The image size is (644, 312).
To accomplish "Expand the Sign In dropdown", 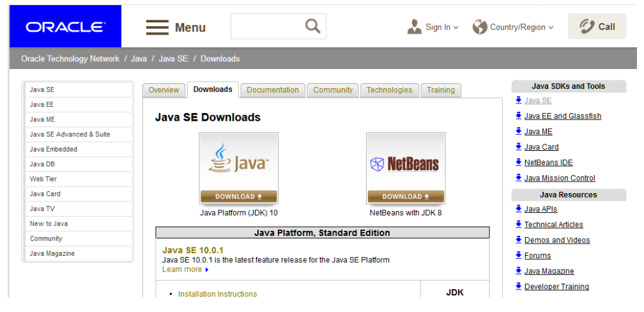I will click(456, 27).
